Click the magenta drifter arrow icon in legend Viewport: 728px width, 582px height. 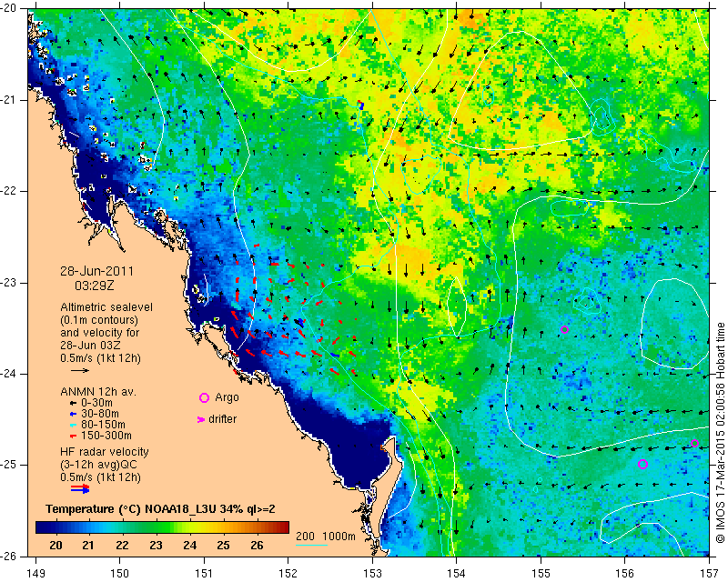(x=201, y=419)
